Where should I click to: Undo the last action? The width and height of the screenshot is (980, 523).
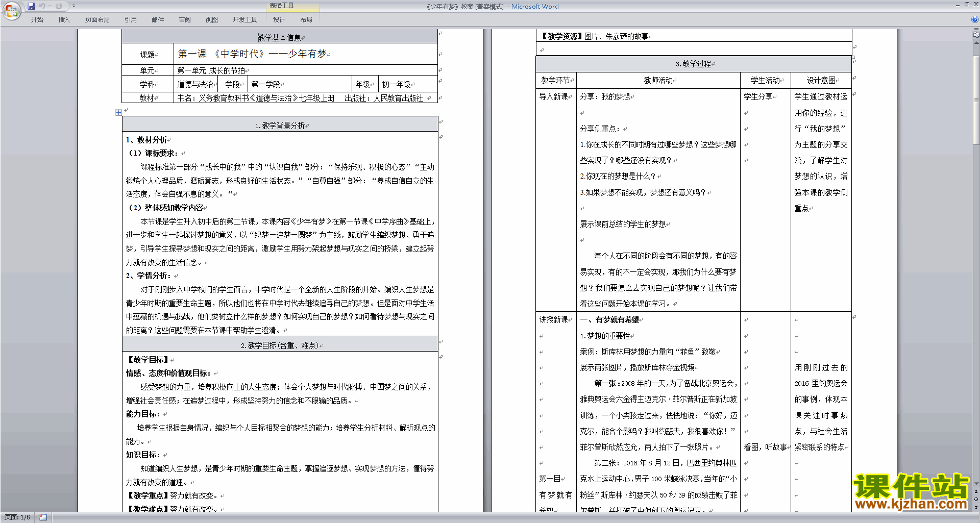coord(42,6)
